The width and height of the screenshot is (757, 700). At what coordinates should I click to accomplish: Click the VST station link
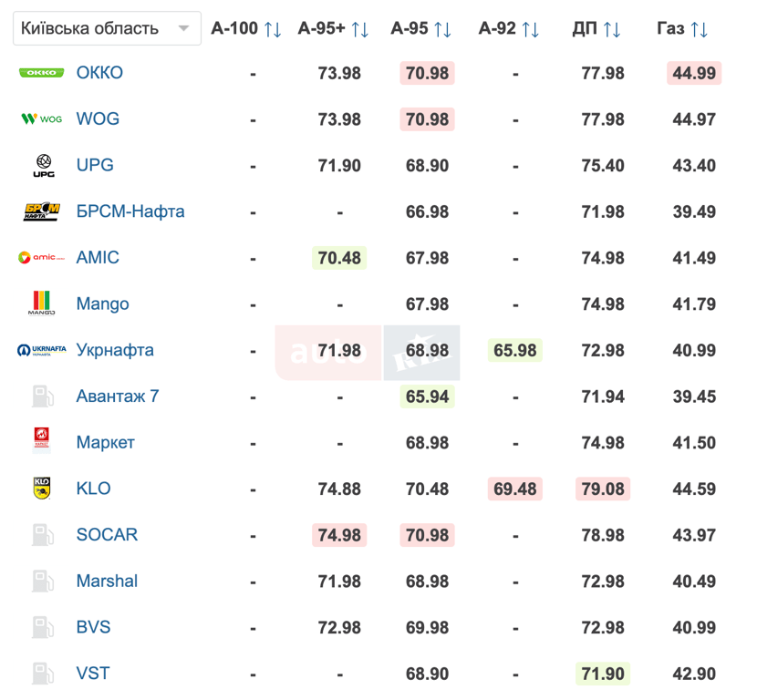tap(93, 674)
